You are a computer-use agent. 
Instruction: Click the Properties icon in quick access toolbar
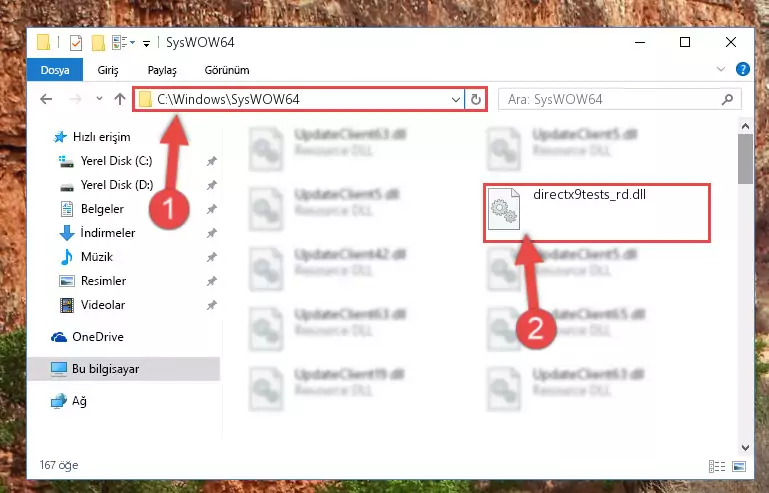pyautogui.click(x=76, y=43)
